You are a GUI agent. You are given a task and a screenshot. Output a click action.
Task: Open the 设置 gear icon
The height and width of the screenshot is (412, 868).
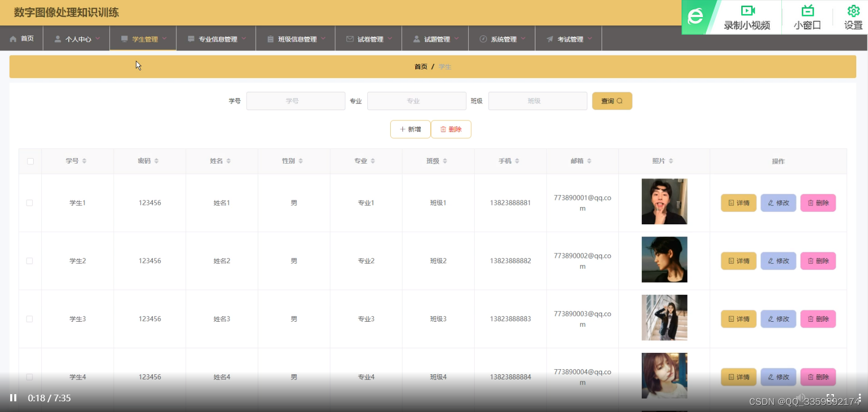(x=854, y=11)
